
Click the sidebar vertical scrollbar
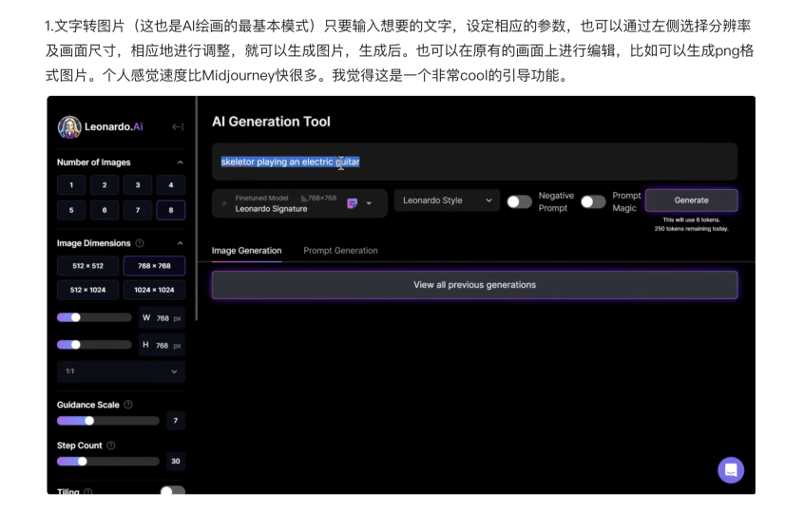pyautogui.click(x=197, y=209)
